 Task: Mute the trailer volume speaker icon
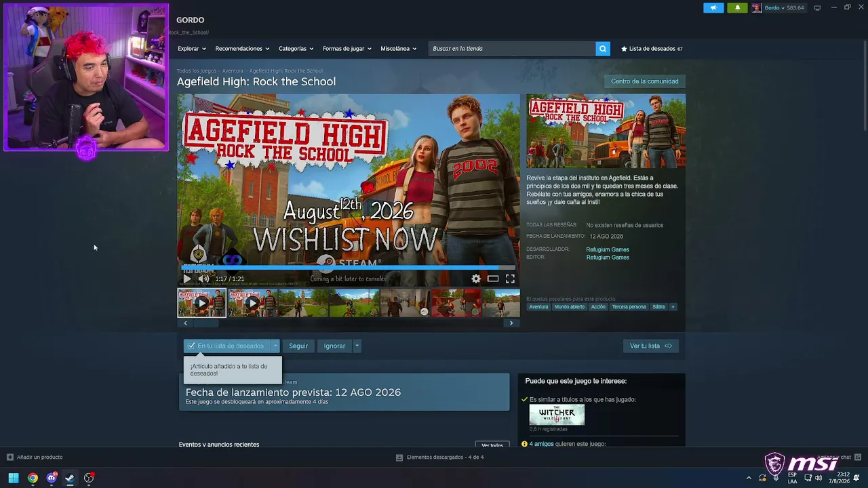[204, 279]
